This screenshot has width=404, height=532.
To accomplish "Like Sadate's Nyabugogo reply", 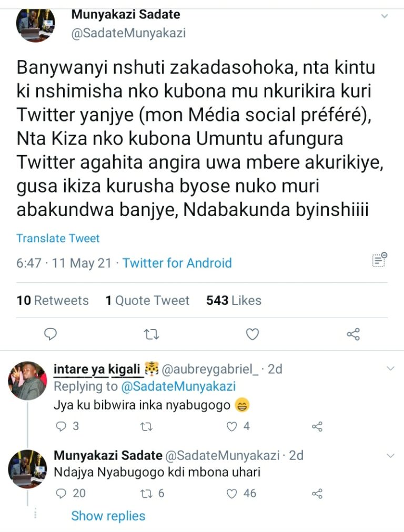I will [x=232, y=493].
